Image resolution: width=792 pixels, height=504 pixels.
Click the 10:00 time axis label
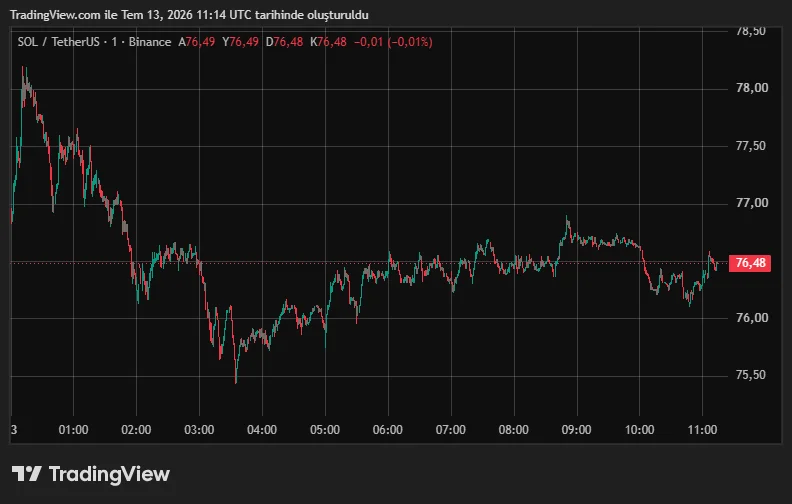639,430
